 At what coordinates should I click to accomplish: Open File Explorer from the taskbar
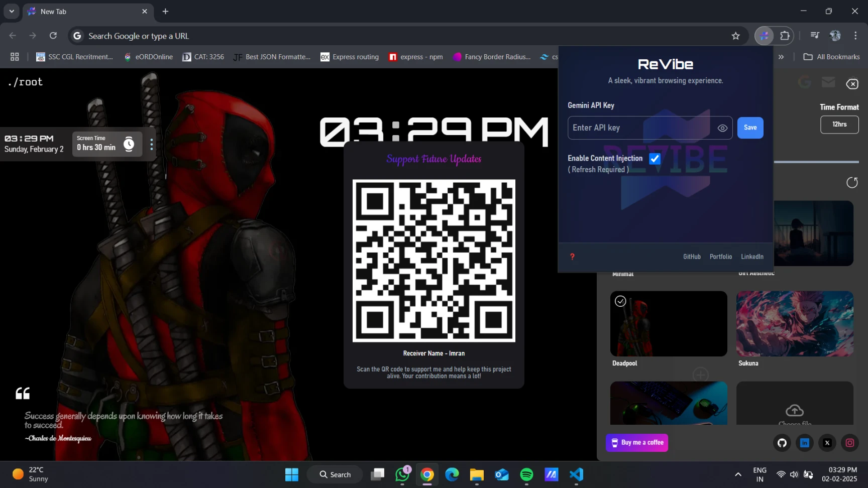(477, 474)
